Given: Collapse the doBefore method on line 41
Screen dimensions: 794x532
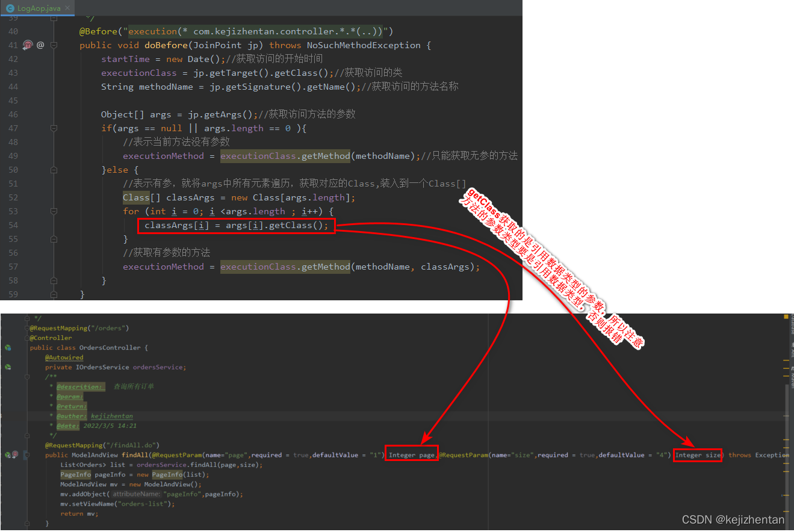Looking at the screenshot, I should pyautogui.click(x=54, y=45).
